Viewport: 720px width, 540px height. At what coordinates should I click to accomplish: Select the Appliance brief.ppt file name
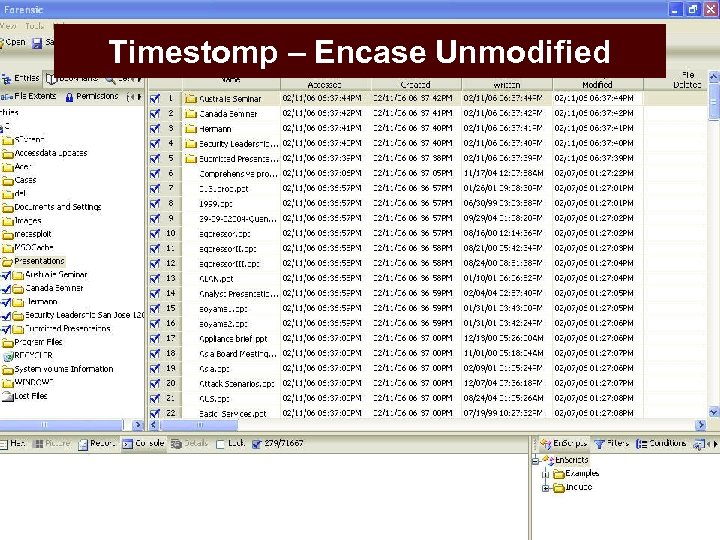coord(233,339)
